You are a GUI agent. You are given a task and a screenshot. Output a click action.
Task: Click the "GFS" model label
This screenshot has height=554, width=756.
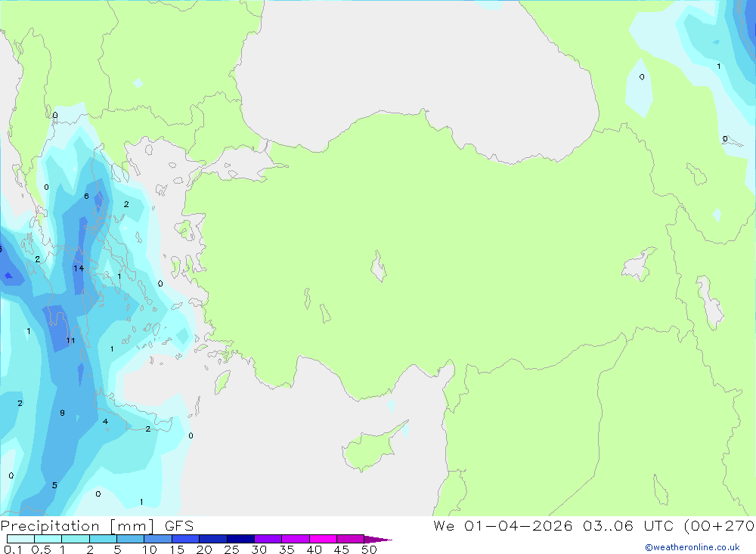coord(179,526)
